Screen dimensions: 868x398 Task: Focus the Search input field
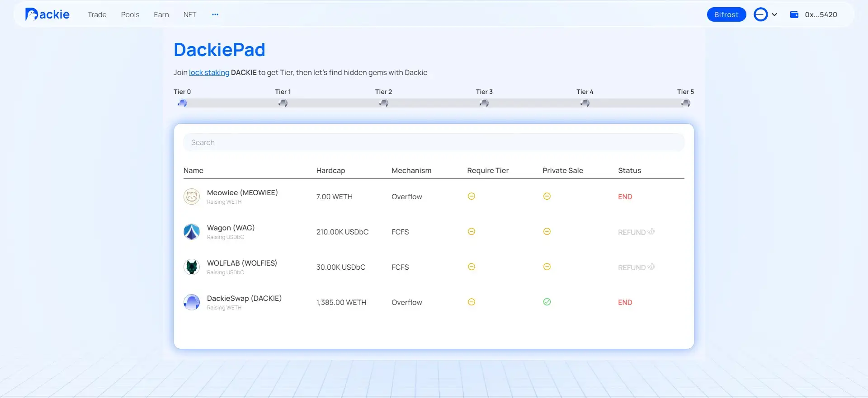pos(434,142)
